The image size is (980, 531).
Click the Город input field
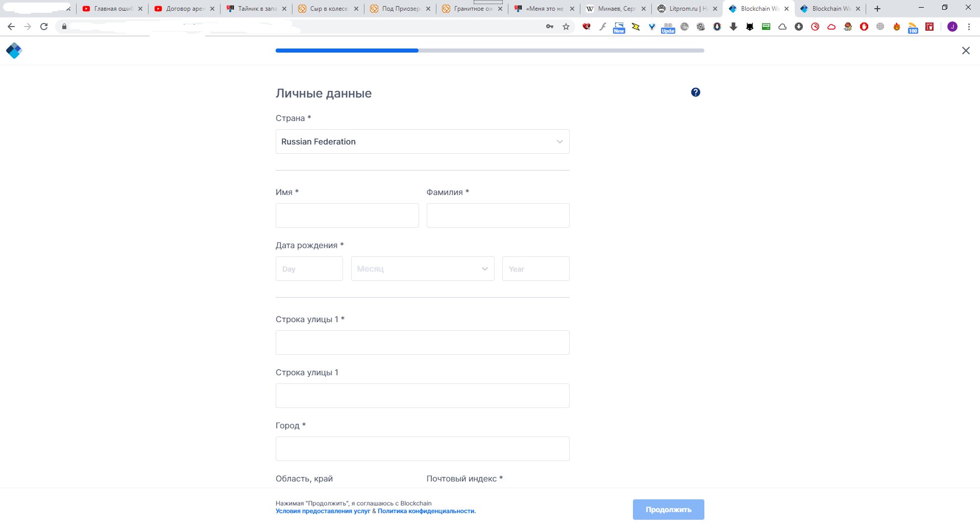423,449
